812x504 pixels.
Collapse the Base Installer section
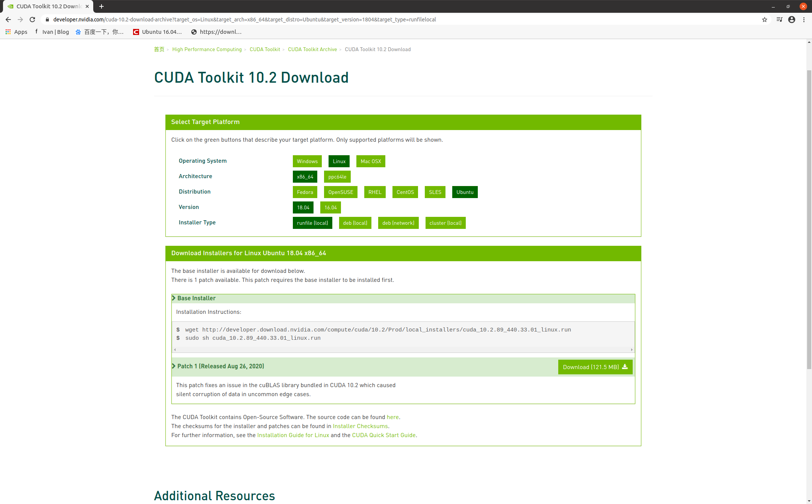[403, 298]
